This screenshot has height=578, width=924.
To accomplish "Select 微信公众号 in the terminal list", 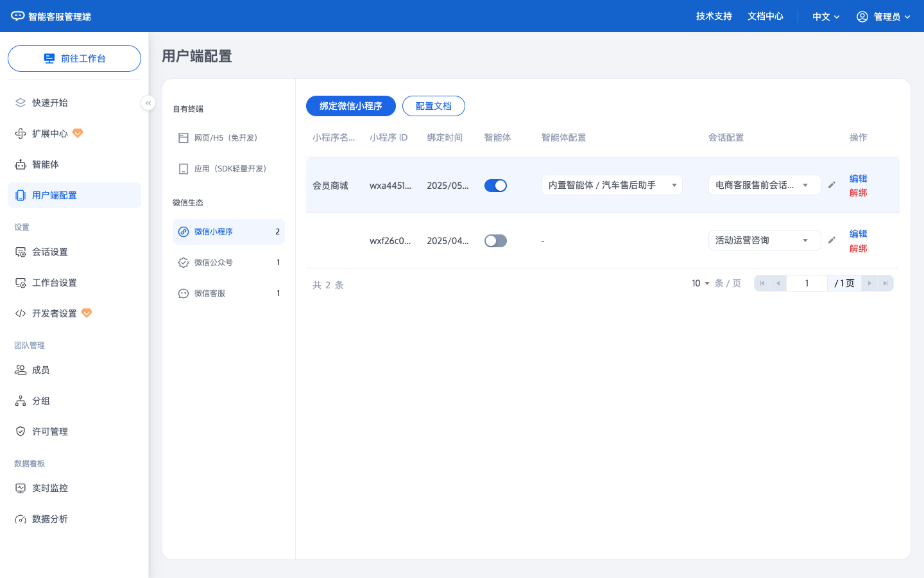I will tap(228, 263).
